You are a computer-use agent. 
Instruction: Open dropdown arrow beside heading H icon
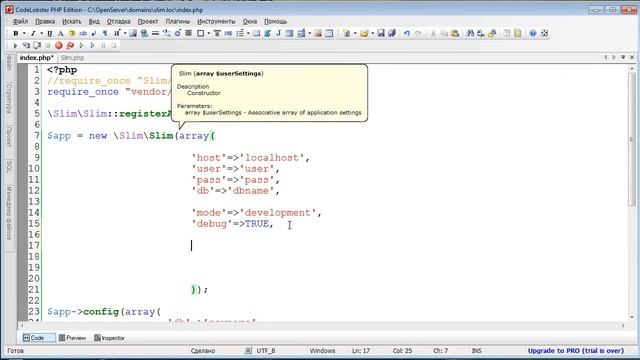tap(125, 33)
